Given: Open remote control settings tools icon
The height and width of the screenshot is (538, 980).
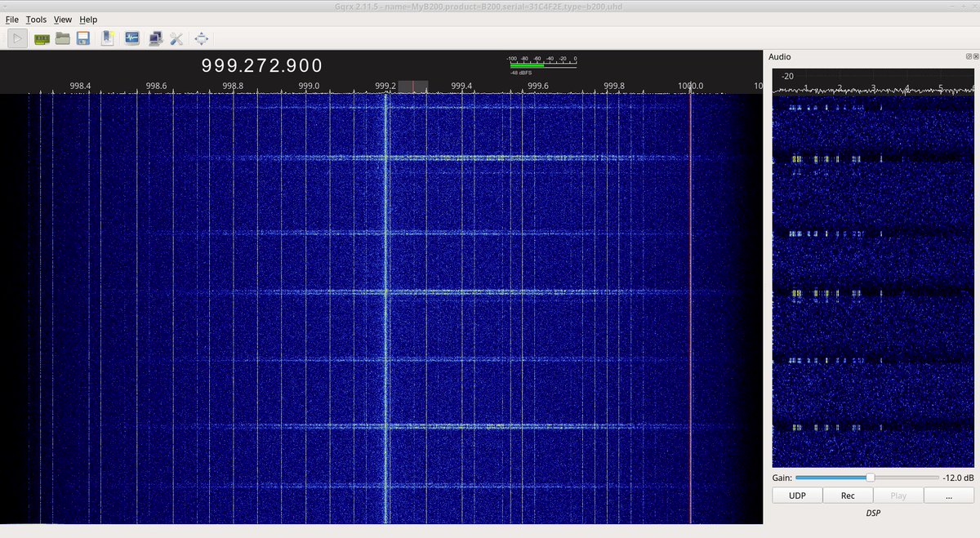Looking at the screenshot, I should coord(176,38).
